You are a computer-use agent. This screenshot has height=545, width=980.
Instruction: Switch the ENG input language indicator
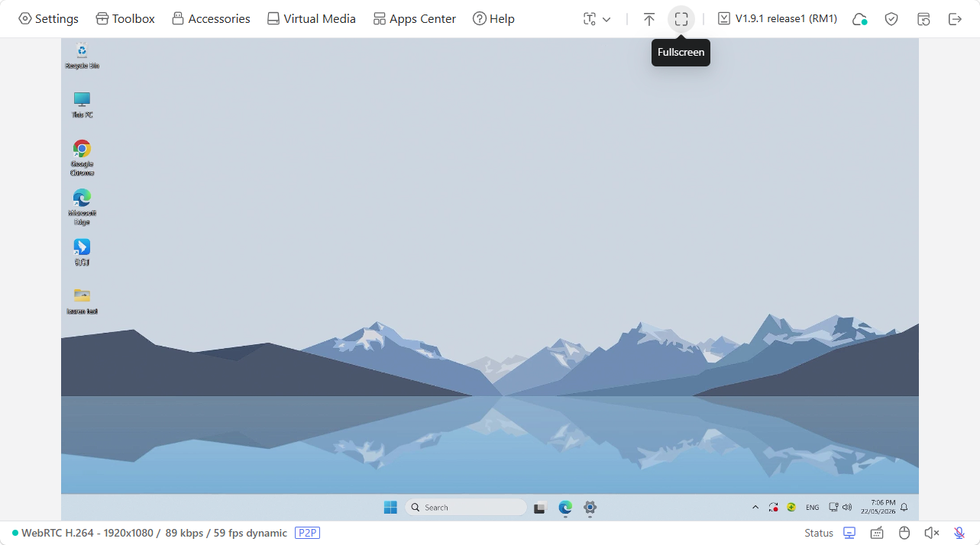click(813, 508)
